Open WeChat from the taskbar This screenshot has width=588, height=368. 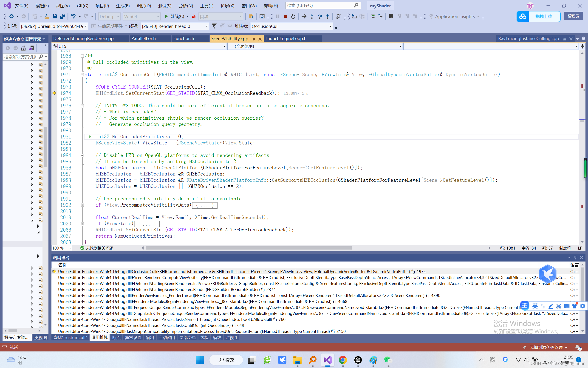point(388,360)
